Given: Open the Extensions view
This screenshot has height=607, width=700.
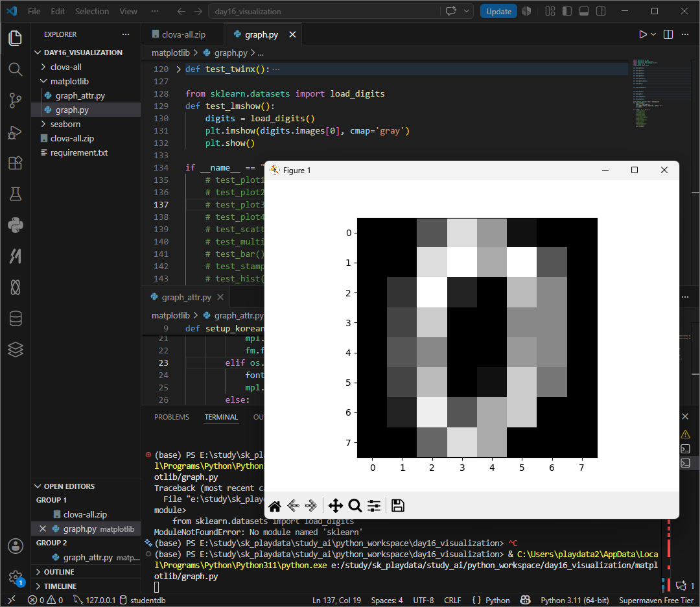Looking at the screenshot, I should coord(15,163).
